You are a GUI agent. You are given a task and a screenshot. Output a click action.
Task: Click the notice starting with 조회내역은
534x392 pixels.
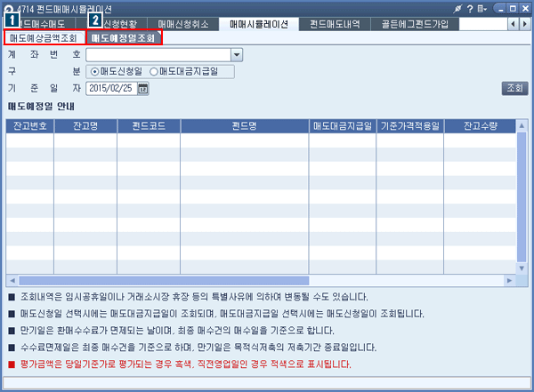pyautogui.click(x=194, y=297)
